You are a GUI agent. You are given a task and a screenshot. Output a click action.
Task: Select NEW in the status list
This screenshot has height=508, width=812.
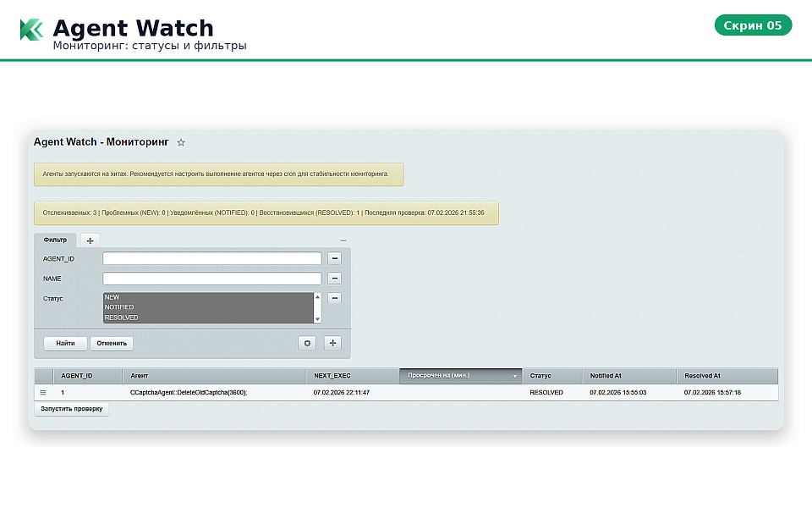112,297
